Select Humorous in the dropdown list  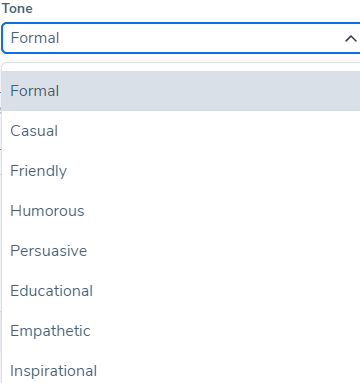(x=181, y=211)
